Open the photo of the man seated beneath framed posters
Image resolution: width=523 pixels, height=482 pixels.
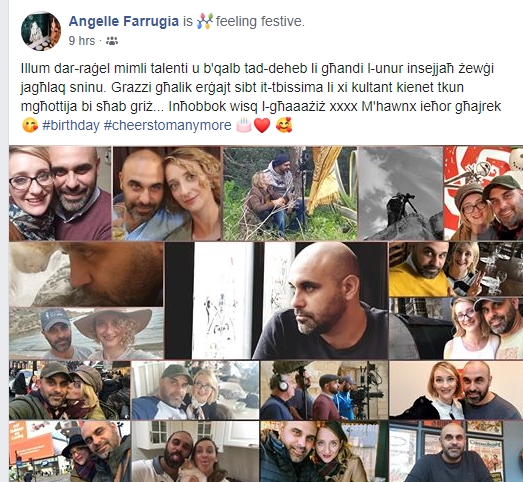(x=456, y=451)
